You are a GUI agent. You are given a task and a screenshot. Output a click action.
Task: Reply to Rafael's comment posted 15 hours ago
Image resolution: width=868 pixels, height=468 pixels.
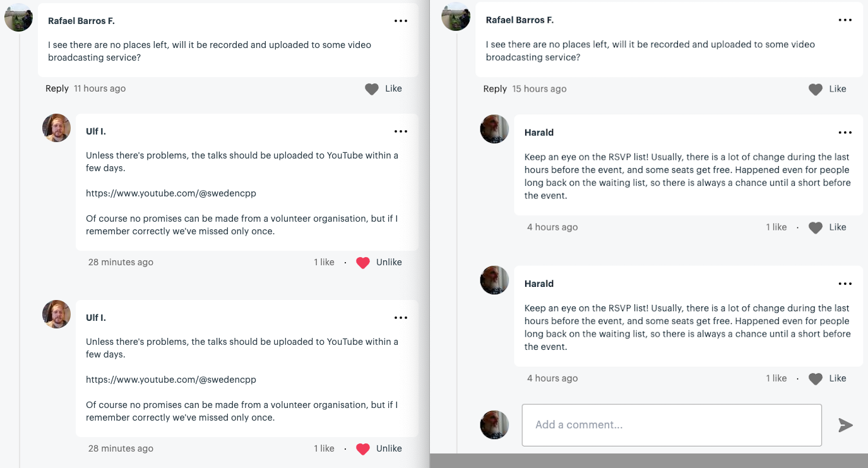click(495, 89)
